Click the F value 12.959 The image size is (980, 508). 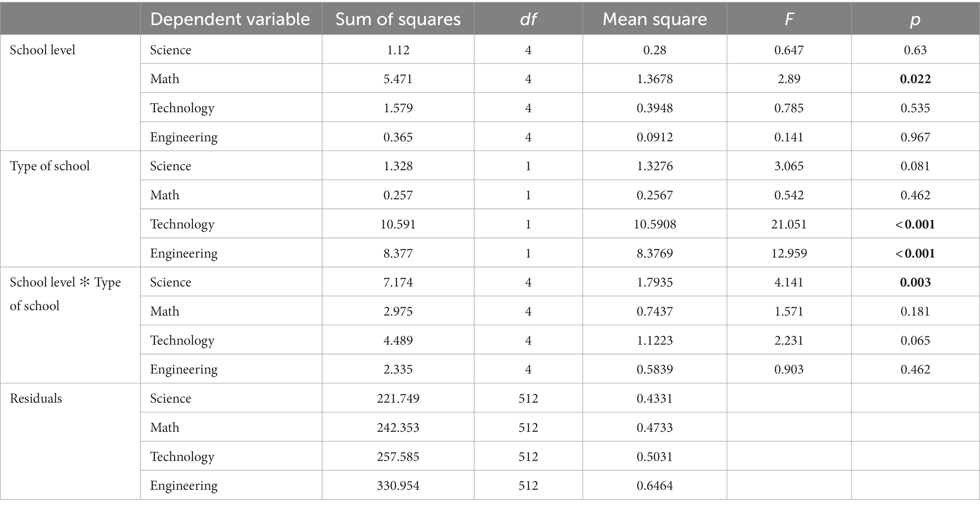click(x=789, y=253)
